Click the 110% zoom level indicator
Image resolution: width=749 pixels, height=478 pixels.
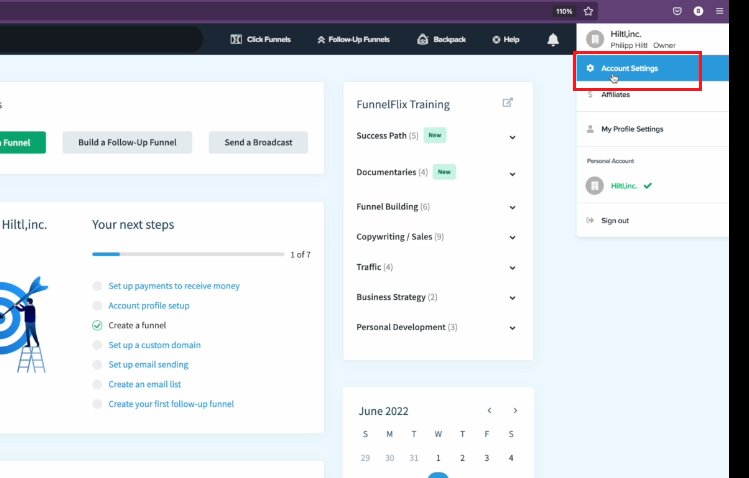(564, 11)
